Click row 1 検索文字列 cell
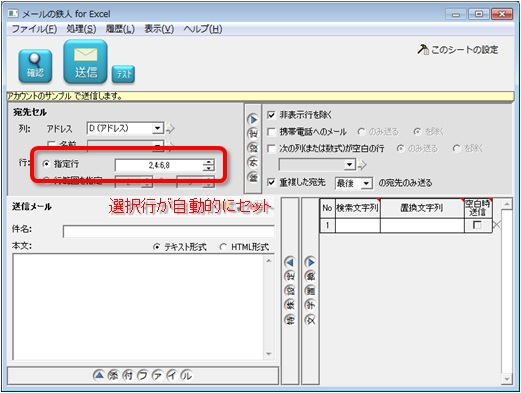The width and height of the screenshot is (521, 393). (357, 225)
